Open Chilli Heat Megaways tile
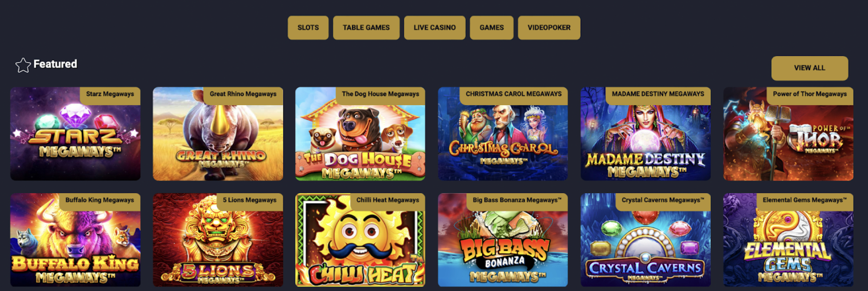The height and width of the screenshot is (291, 868). point(360,240)
